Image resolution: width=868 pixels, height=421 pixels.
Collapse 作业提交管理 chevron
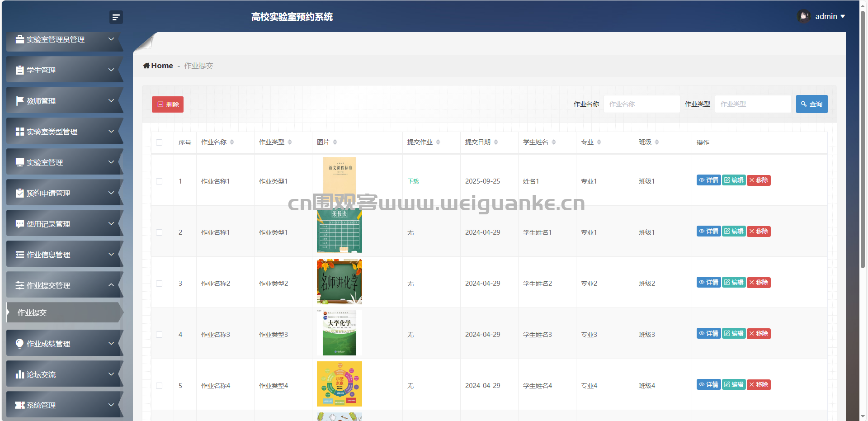tap(111, 285)
